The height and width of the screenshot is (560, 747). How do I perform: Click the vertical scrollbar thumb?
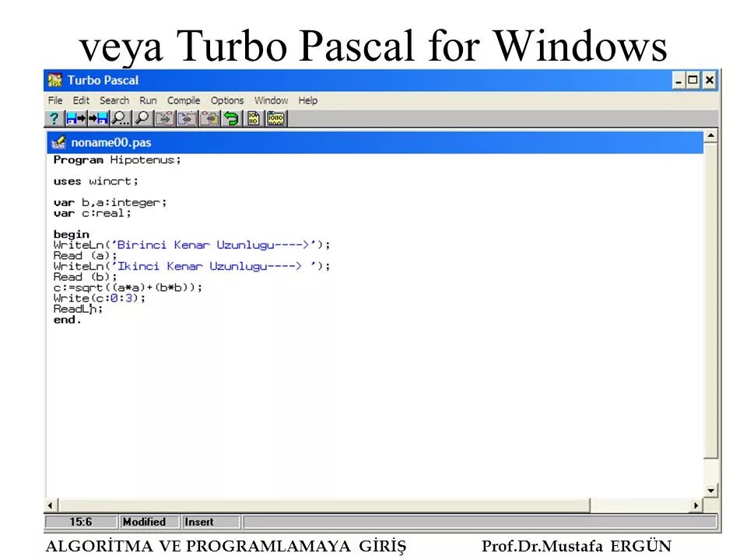point(710,301)
